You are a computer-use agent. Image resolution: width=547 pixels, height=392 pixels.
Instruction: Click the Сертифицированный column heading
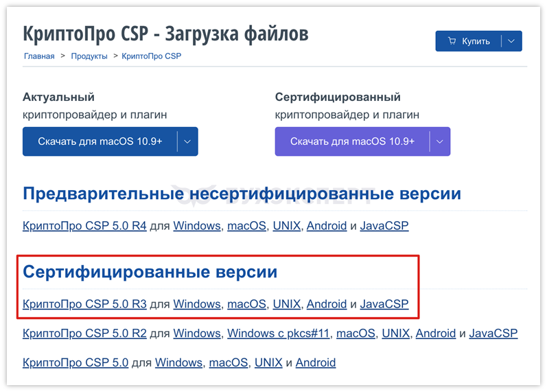tap(338, 97)
